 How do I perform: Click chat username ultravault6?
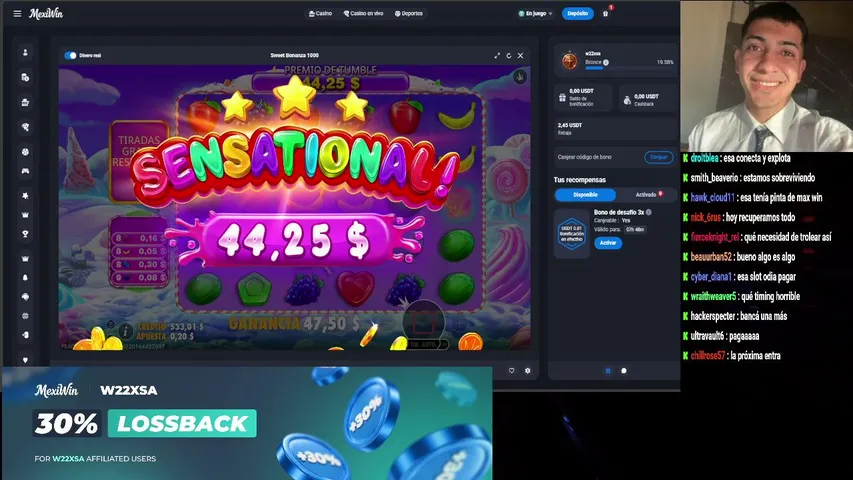pyautogui.click(x=707, y=336)
